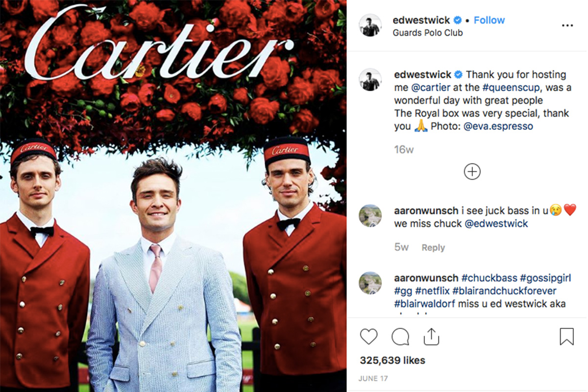This screenshot has width=588, height=392.
Task: Open Guards Polo Club location
Action: (428, 33)
